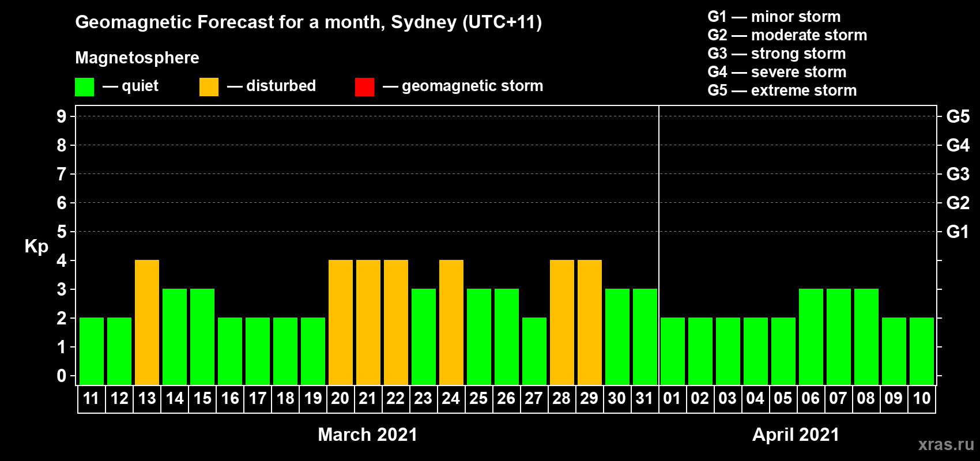Click the March 27 green bar
This screenshot has height=461, width=980.
point(534,351)
